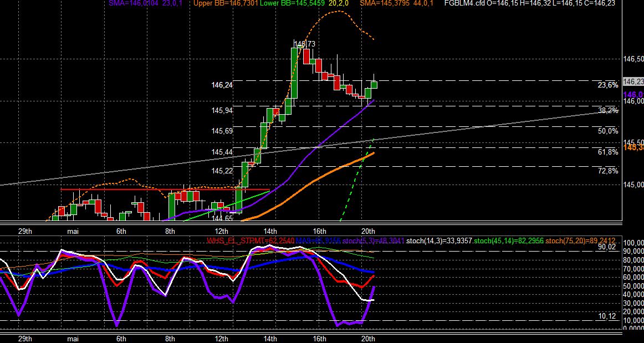Click the red horizontal resistance line
The image size is (644, 343).
[x=165, y=190]
